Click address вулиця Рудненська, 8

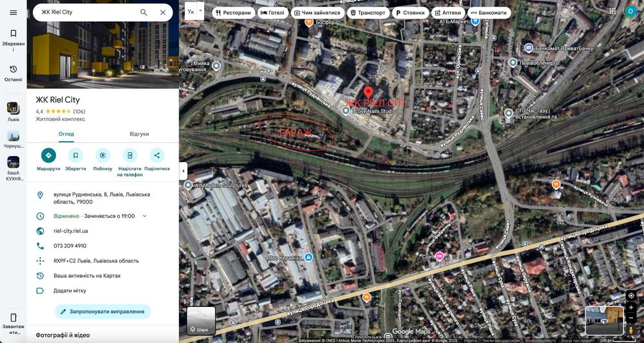click(x=102, y=198)
